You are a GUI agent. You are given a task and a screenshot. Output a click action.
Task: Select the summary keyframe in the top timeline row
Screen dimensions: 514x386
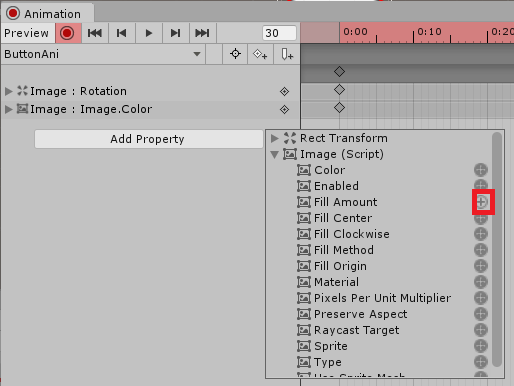339,71
